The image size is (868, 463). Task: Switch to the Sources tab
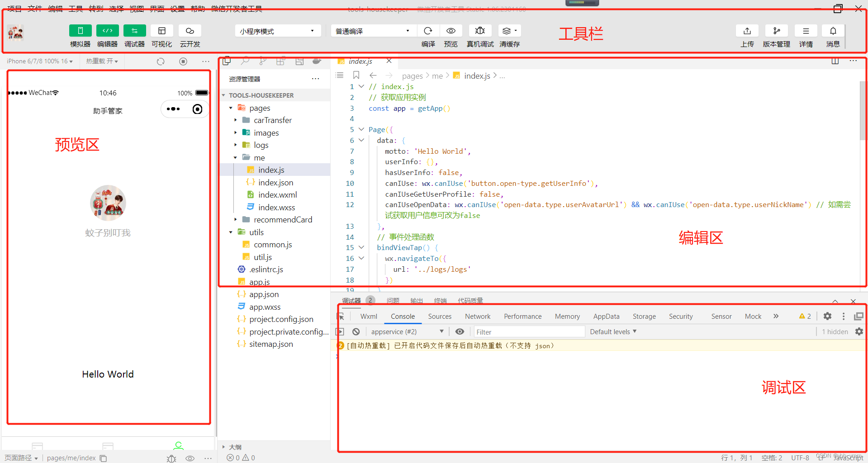(440, 317)
